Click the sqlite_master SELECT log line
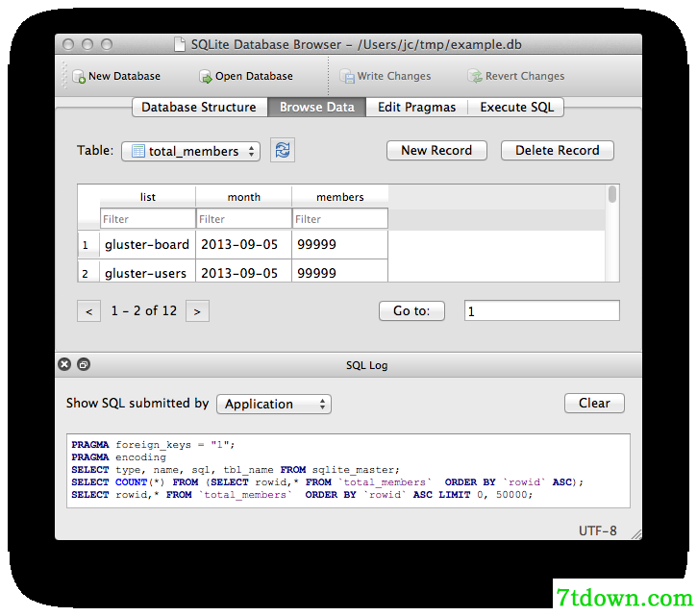Viewport: 697px width, 616px height. (x=236, y=470)
